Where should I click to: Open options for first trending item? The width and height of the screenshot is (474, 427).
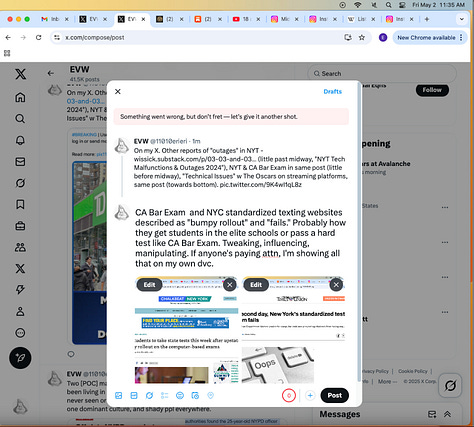point(445,207)
